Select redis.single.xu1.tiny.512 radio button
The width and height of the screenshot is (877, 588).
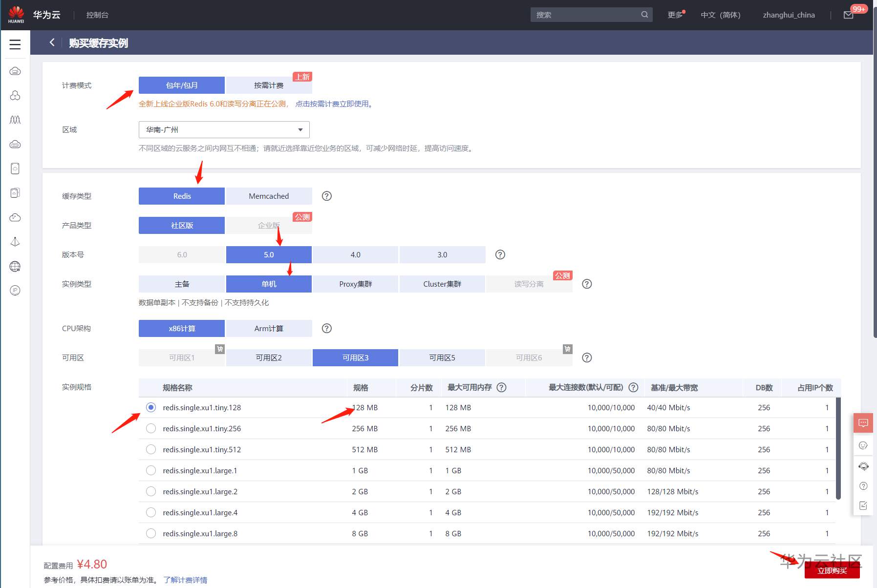(151, 449)
